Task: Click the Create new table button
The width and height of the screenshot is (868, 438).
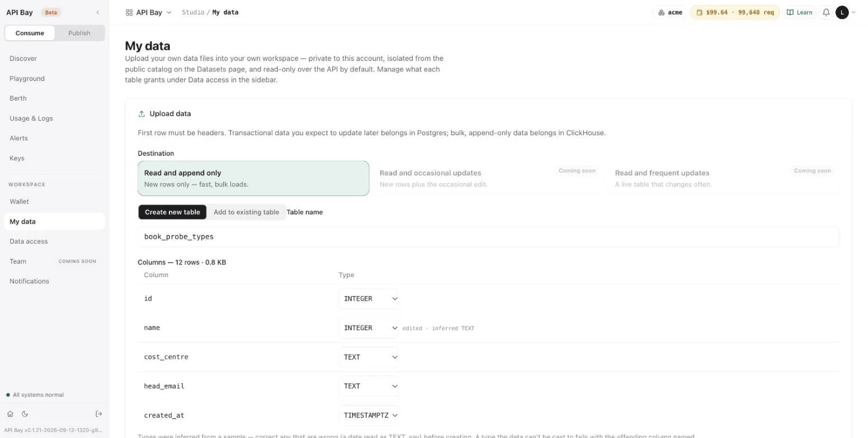Action: [172, 212]
